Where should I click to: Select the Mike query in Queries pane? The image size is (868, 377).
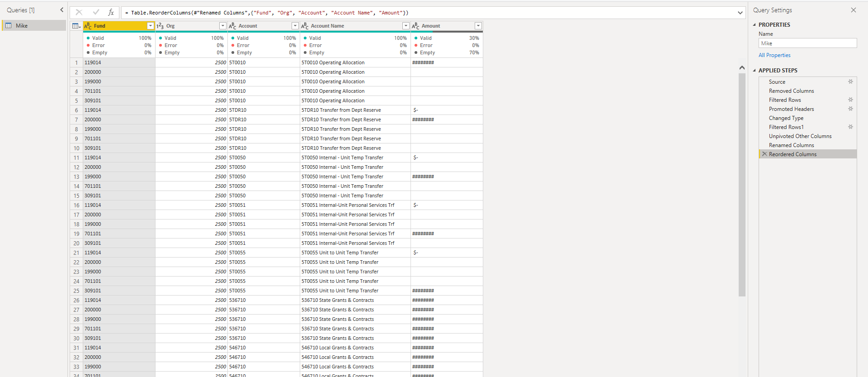[x=34, y=26]
